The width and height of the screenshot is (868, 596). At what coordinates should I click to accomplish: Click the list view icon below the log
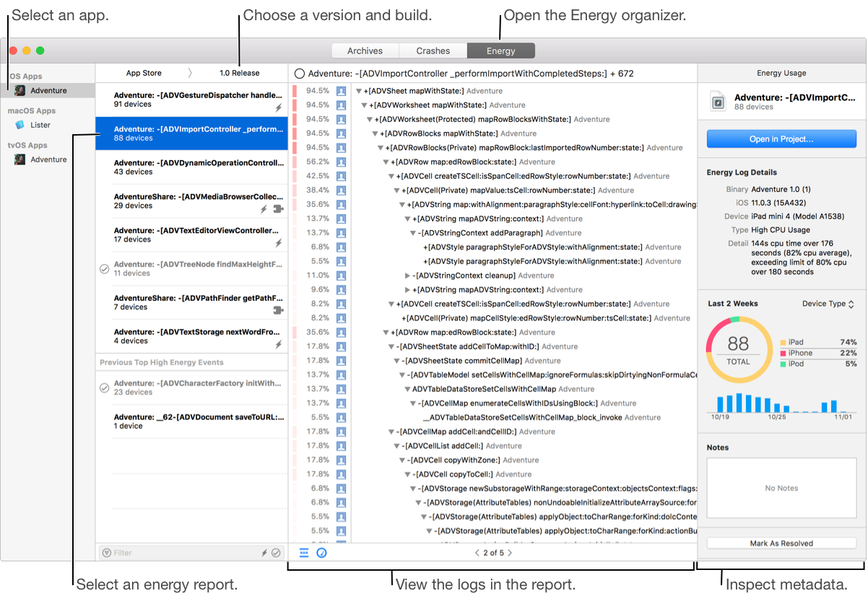tap(304, 553)
